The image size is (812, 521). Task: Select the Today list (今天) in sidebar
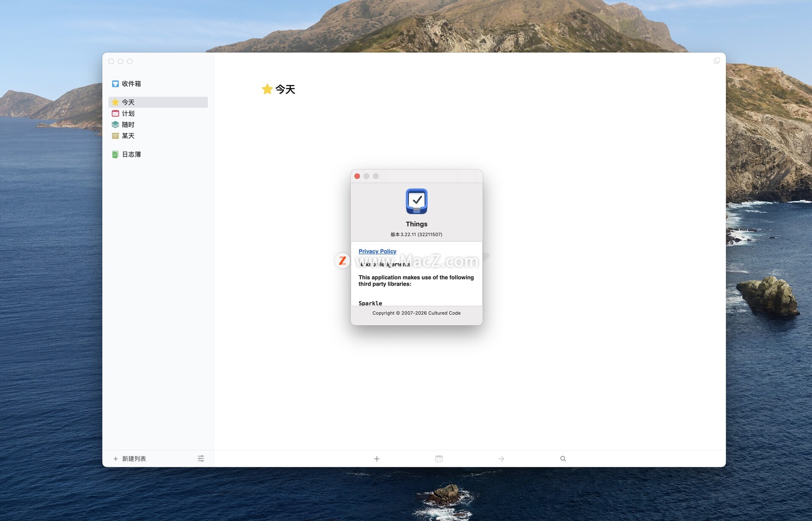(x=128, y=102)
